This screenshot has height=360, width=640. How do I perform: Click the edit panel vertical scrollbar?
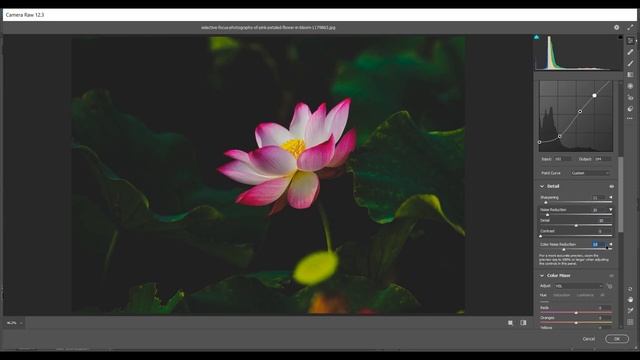coord(621,194)
